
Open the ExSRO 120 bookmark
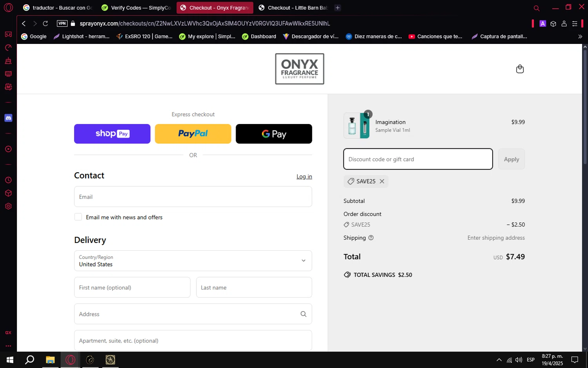[144, 36]
